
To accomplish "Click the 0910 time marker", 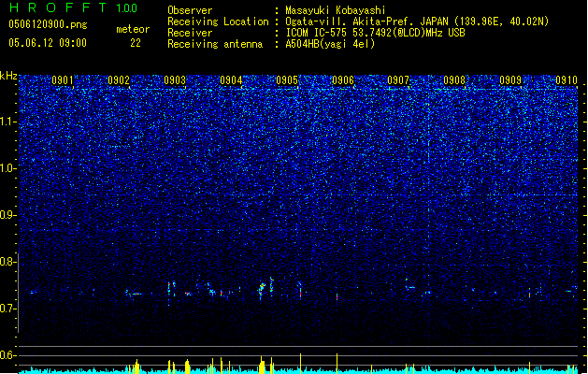I will coord(566,80).
